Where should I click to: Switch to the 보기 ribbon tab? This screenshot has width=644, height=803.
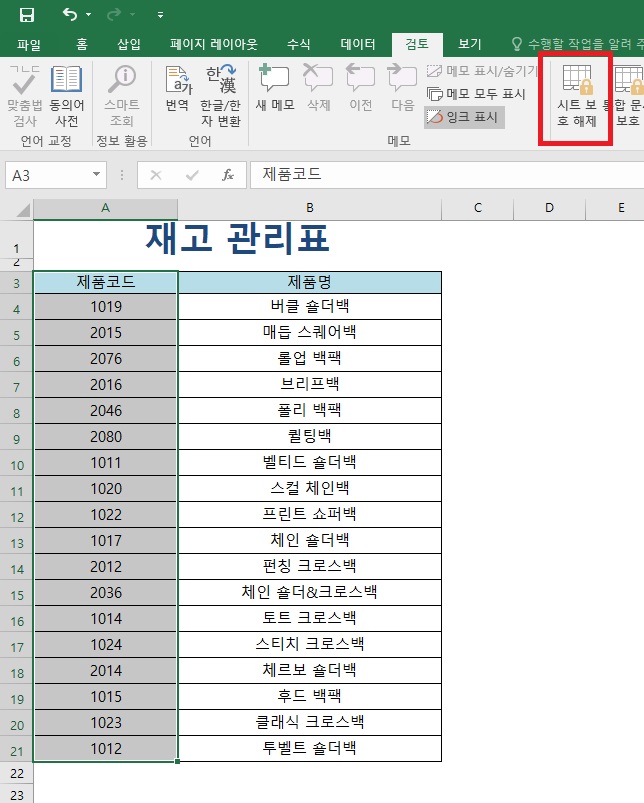point(469,44)
